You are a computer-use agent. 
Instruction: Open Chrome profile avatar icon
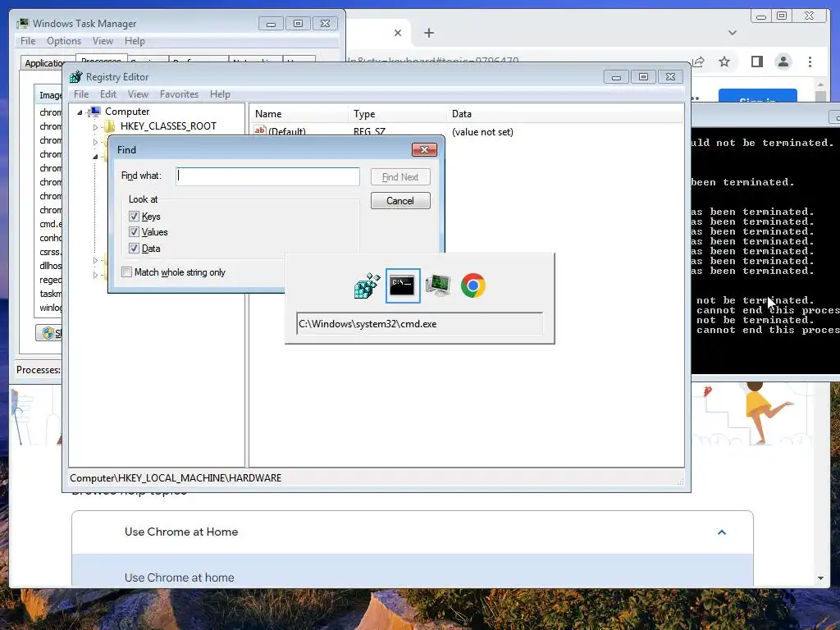783,62
